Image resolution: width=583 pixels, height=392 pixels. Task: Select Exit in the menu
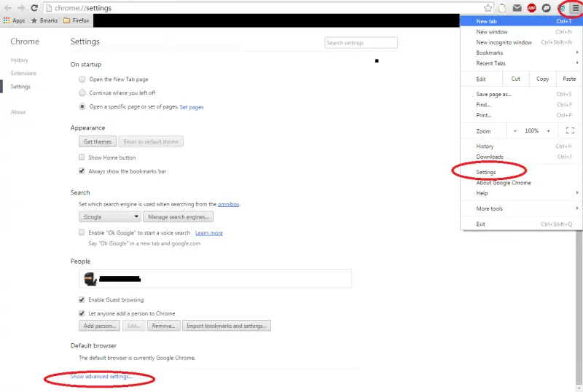tap(521, 224)
